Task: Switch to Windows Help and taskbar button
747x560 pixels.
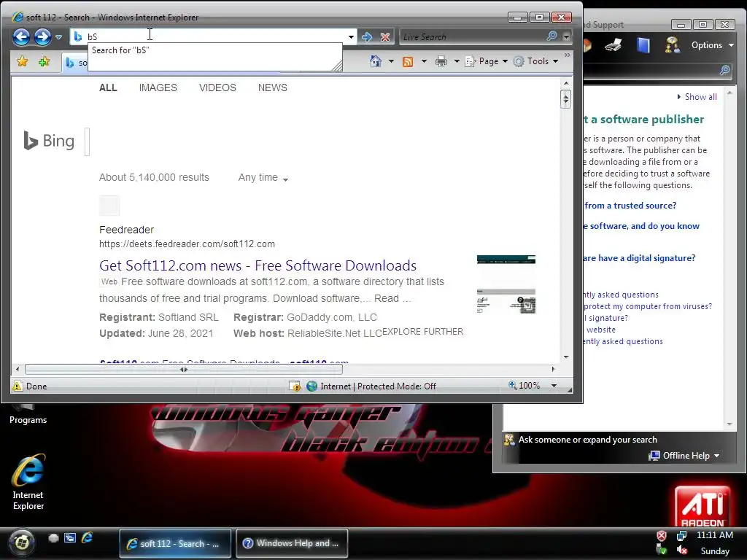Action: (x=292, y=542)
